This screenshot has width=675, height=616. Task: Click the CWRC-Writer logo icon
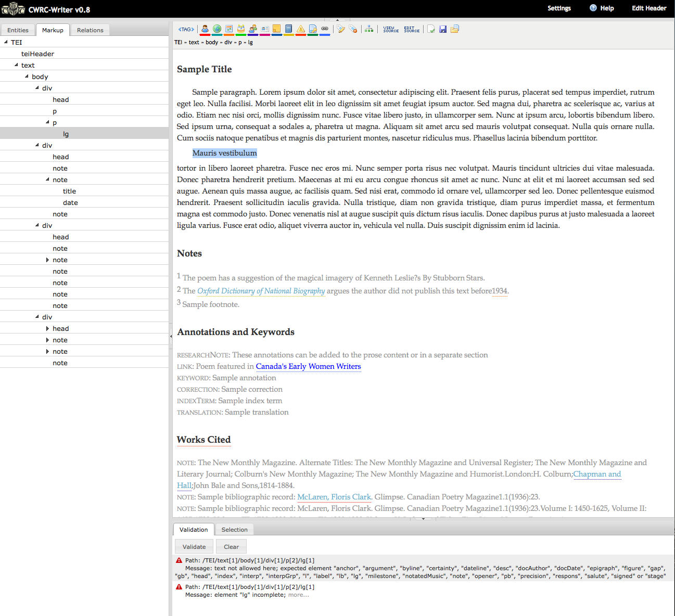coord(14,9)
